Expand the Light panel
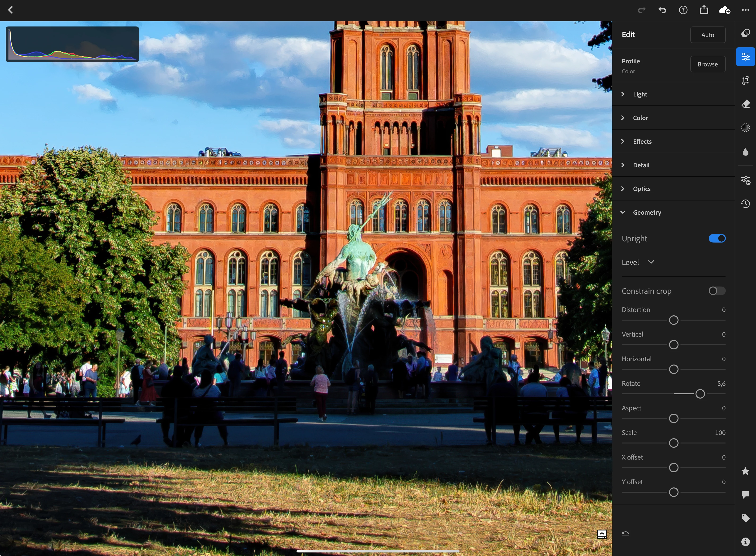This screenshot has width=756, height=556. coord(640,94)
